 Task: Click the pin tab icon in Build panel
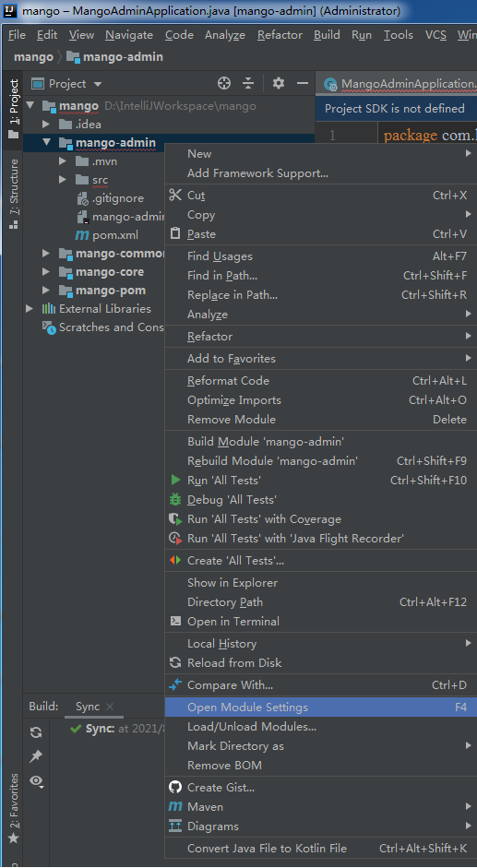click(36, 756)
